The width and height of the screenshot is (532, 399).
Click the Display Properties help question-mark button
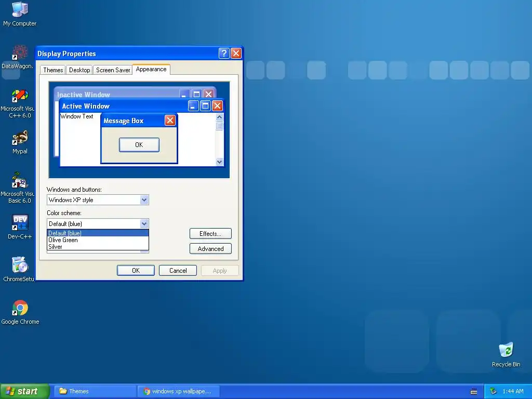[224, 54]
